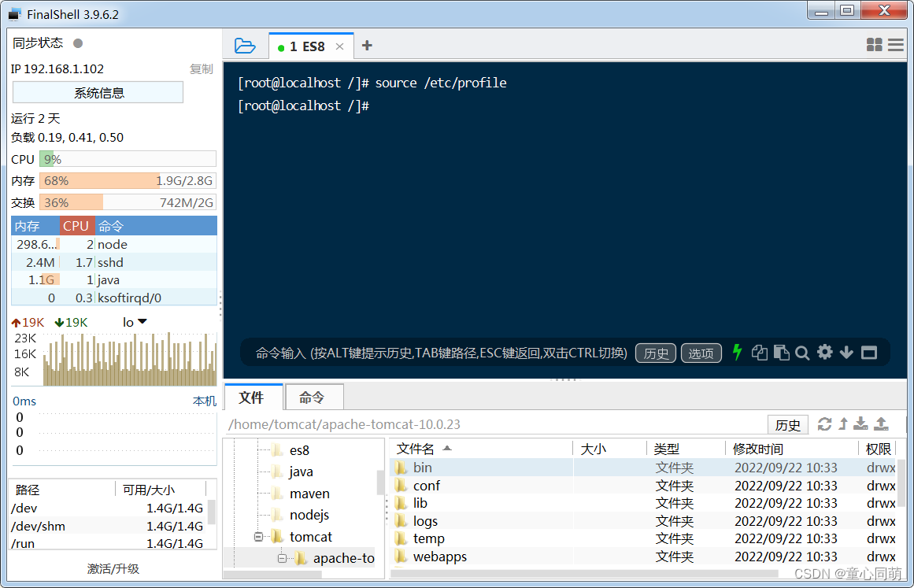Select the ksoftirqd/0 process row
The height and width of the screenshot is (588, 914).
(114, 298)
